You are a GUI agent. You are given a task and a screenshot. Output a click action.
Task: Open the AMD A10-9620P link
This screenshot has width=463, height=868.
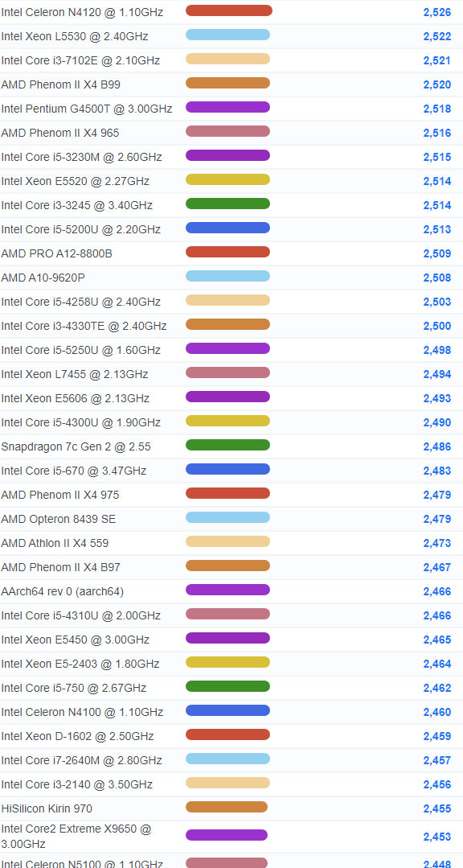[x=43, y=278]
